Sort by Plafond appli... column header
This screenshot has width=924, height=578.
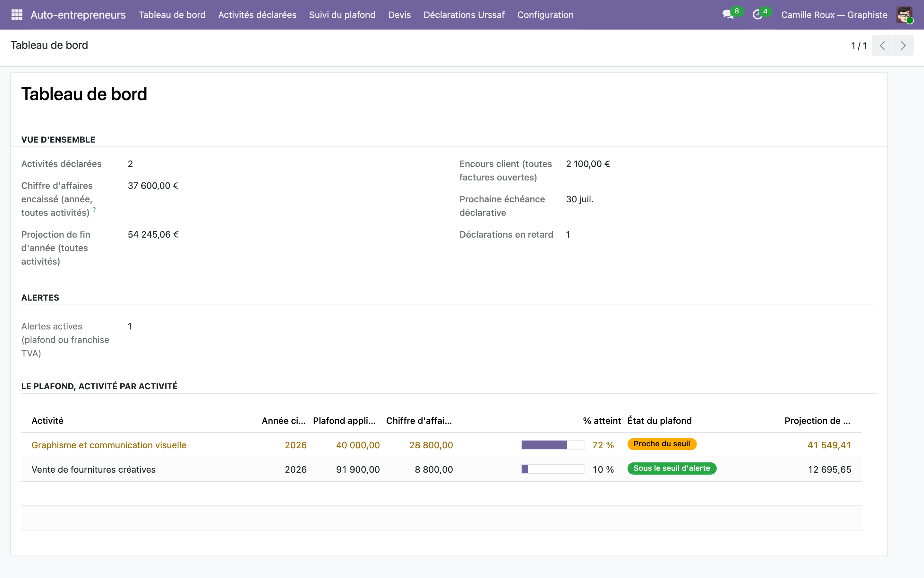344,421
